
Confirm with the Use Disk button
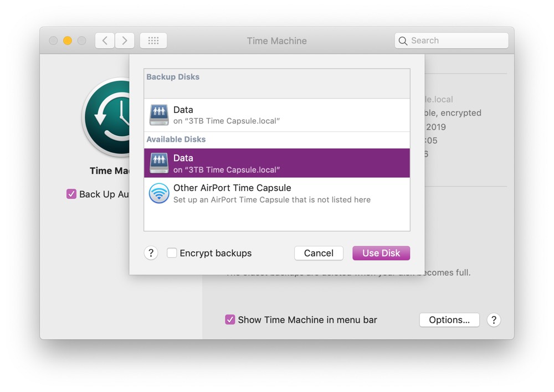tap(381, 253)
